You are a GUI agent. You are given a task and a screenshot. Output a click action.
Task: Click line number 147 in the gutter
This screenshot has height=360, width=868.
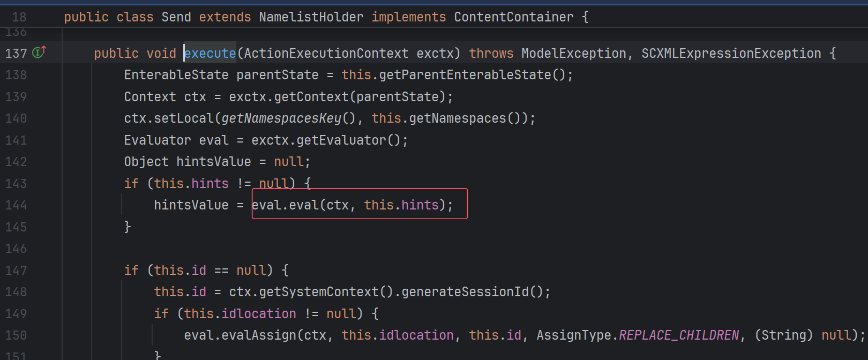point(16,271)
